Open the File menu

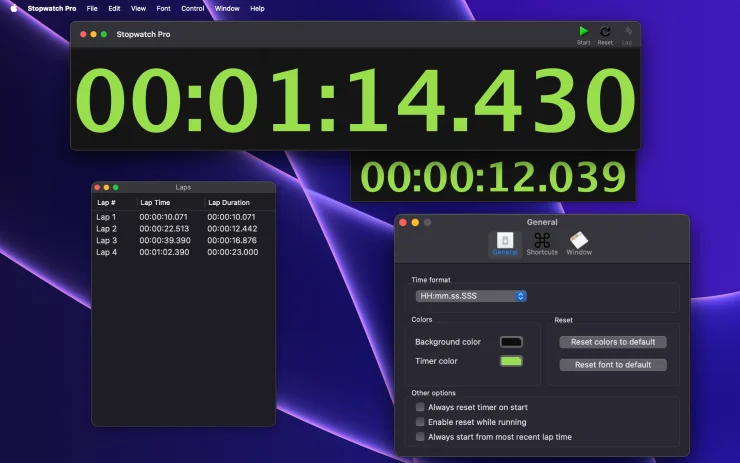(x=92, y=8)
